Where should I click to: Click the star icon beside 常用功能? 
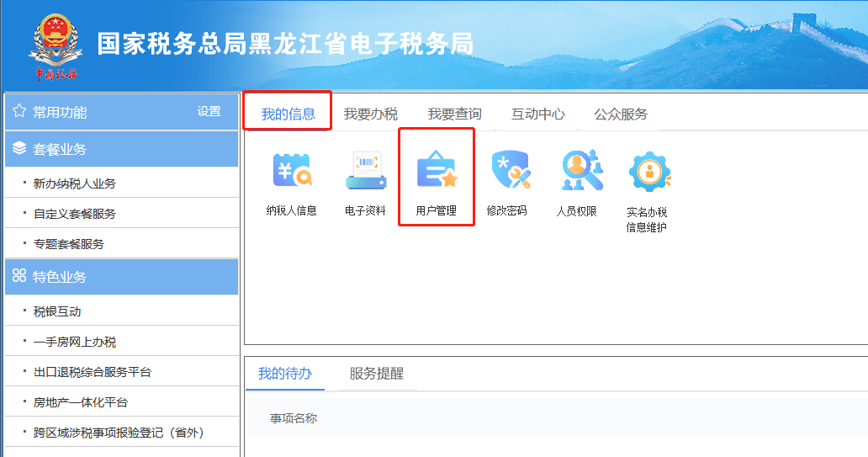pyautogui.click(x=19, y=111)
